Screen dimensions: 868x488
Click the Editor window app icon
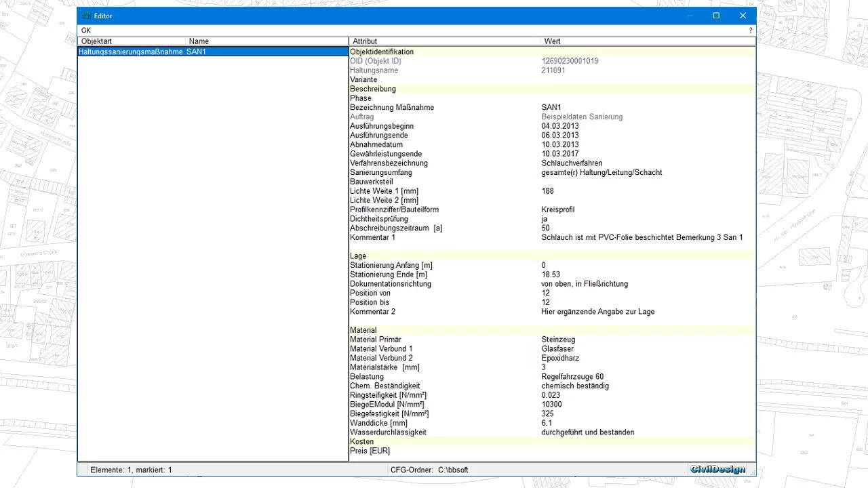click(x=86, y=16)
